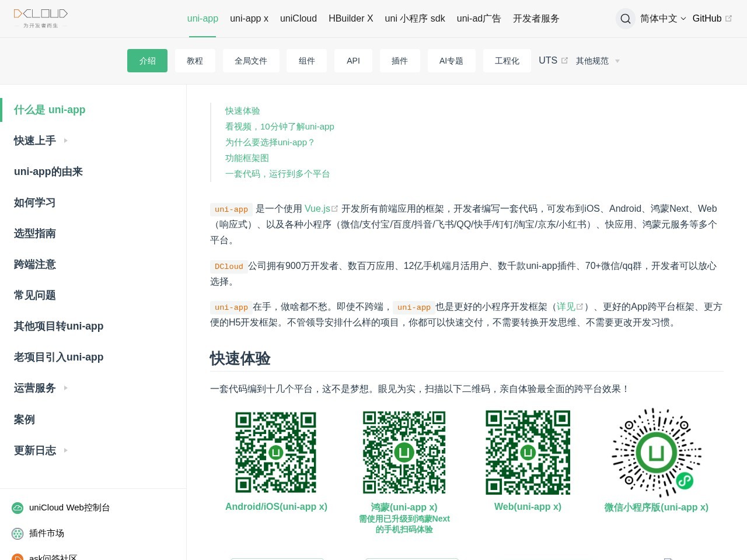Image resolution: width=747 pixels, height=560 pixels.
Task: Open 案例 sidebar item
Action: tap(25, 419)
